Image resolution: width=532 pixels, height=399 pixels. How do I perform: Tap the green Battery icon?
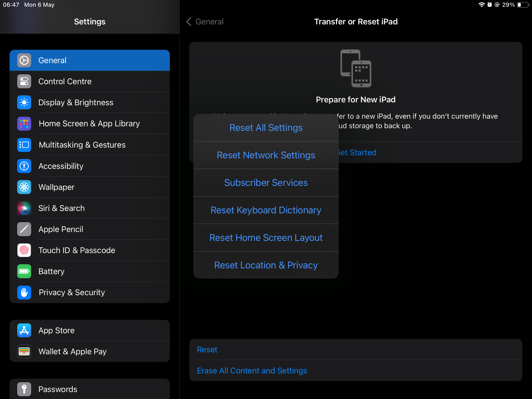(24, 271)
